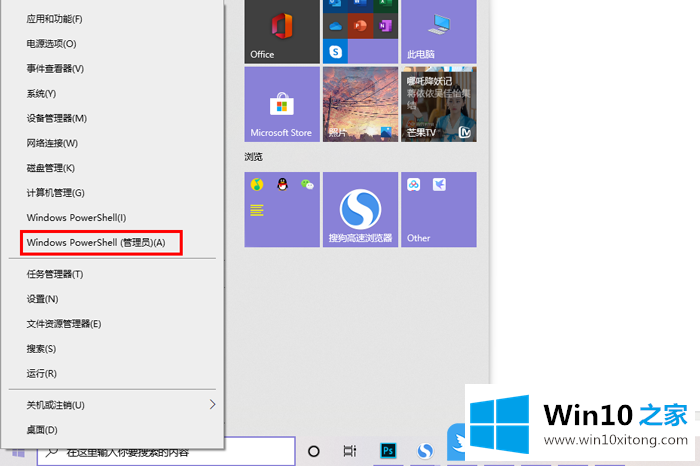Open 任务管理器(T)

[112, 274]
